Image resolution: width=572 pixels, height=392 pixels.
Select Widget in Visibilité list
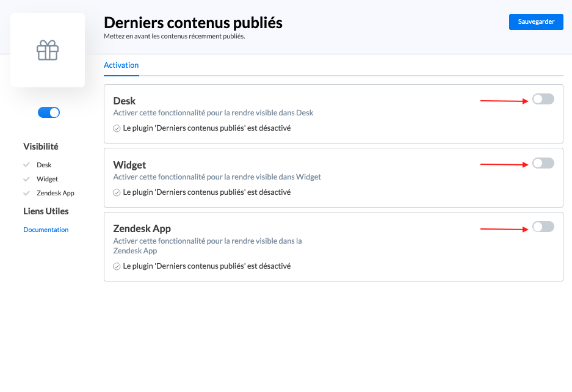[47, 180]
